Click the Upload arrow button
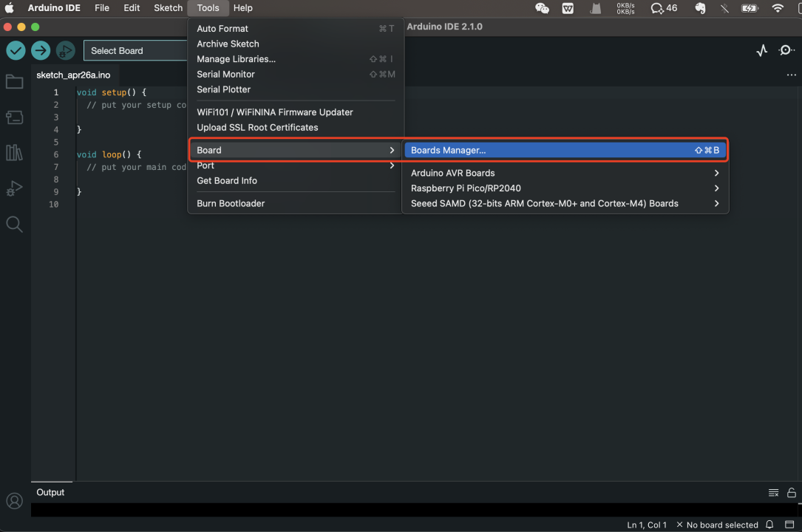Screen dimensions: 802x532 [x=41, y=50]
